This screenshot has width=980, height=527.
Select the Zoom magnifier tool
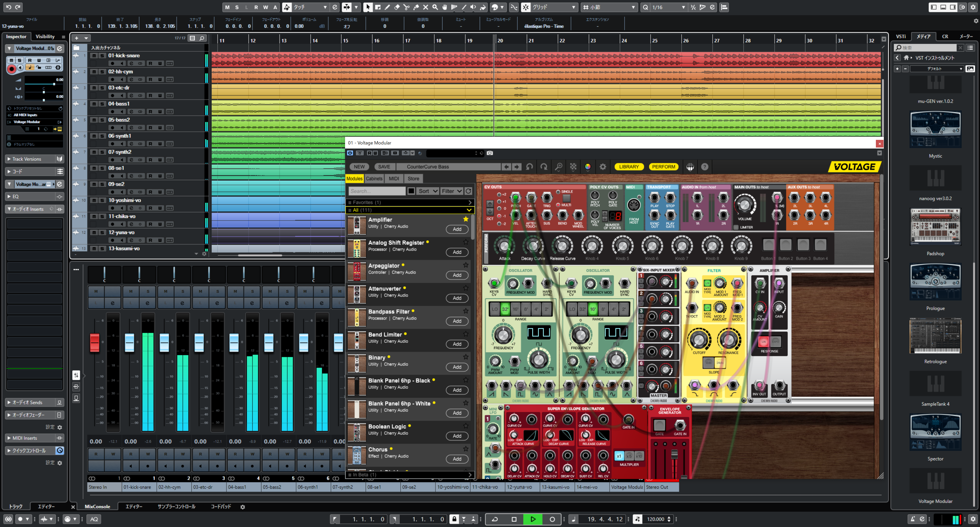(x=435, y=7)
